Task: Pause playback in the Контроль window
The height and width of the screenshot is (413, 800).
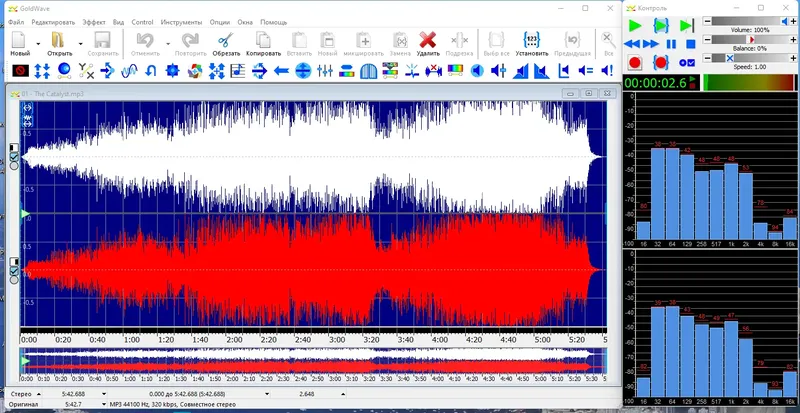Action: click(x=672, y=44)
